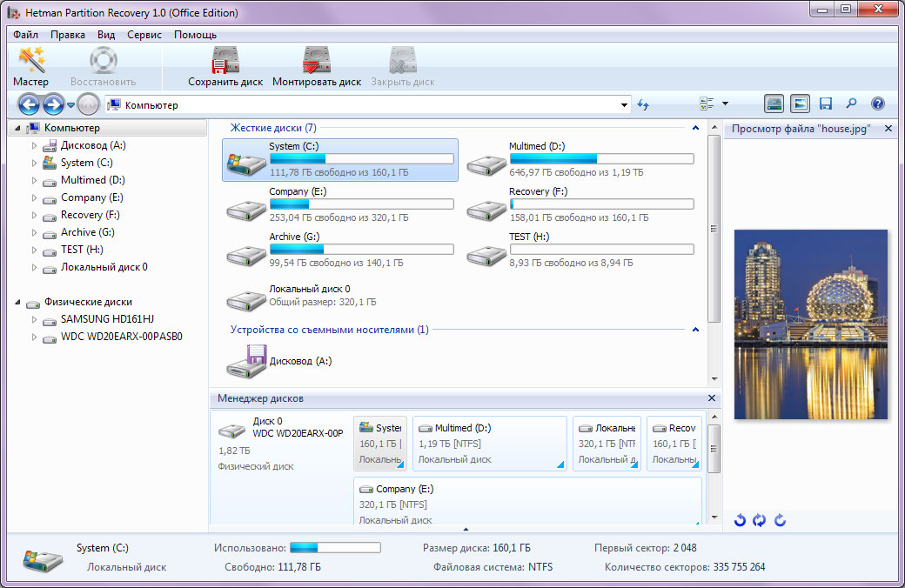Close the house.jpg preview panel
This screenshot has height=588, width=905.
coord(888,129)
